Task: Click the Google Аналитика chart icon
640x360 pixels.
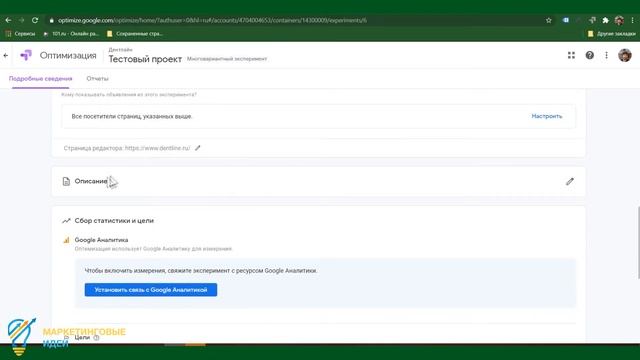Action: tap(67, 240)
